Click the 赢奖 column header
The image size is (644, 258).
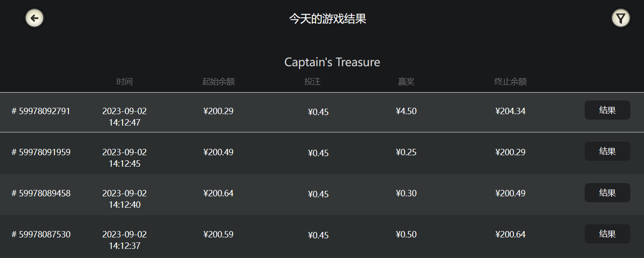406,82
